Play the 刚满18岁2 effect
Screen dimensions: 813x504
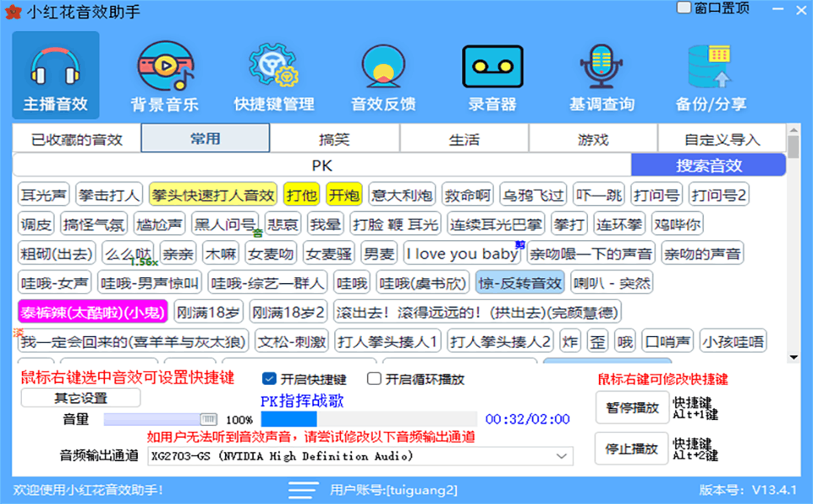288,312
